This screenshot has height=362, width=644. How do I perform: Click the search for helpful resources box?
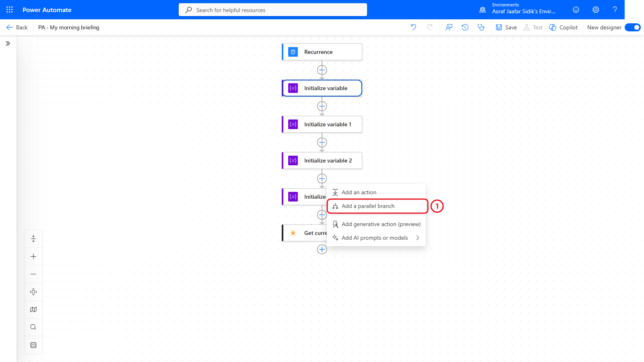pos(272,10)
